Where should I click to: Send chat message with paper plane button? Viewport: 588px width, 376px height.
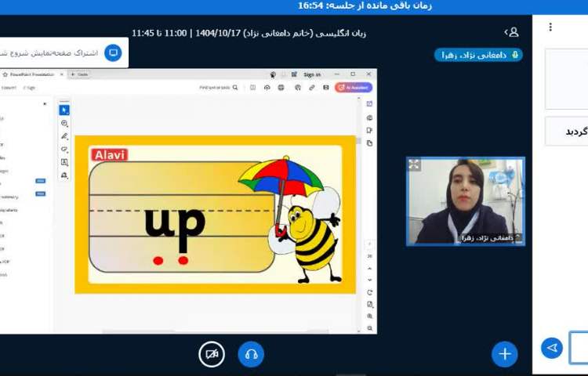click(552, 348)
